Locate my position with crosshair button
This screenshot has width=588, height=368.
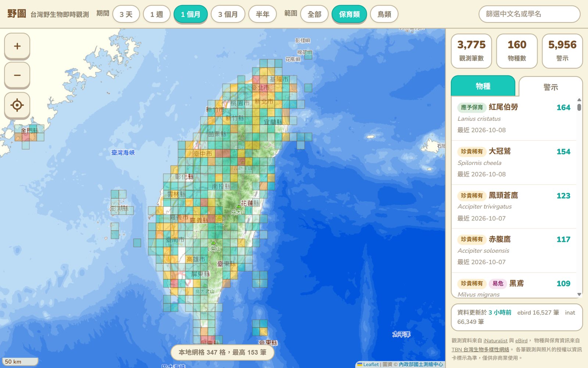pyautogui.click(x=17, y=105)
